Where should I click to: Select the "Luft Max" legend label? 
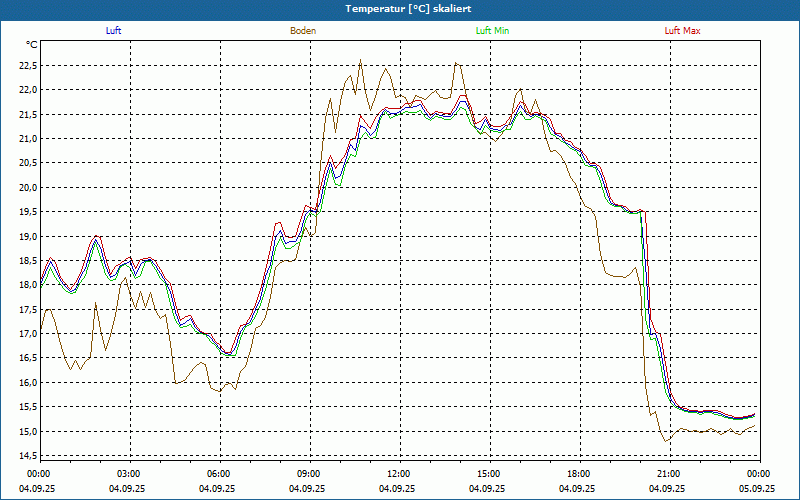[x=683, y=31]
